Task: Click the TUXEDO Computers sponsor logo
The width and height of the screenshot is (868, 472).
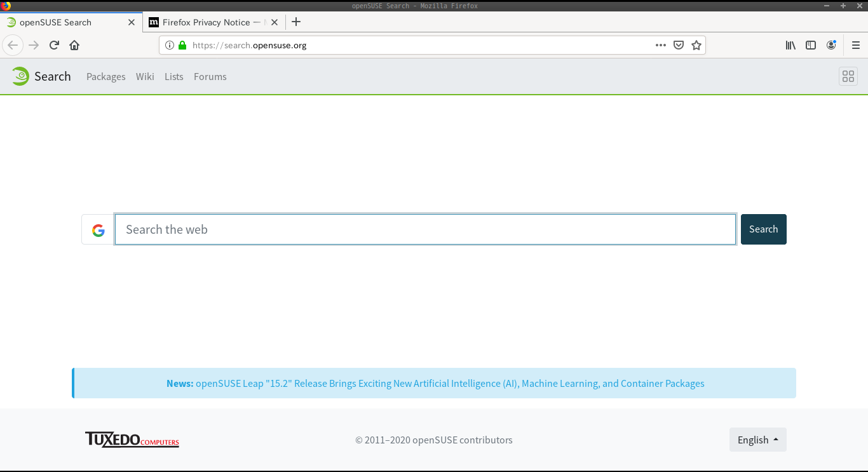Action: point(132,440)
